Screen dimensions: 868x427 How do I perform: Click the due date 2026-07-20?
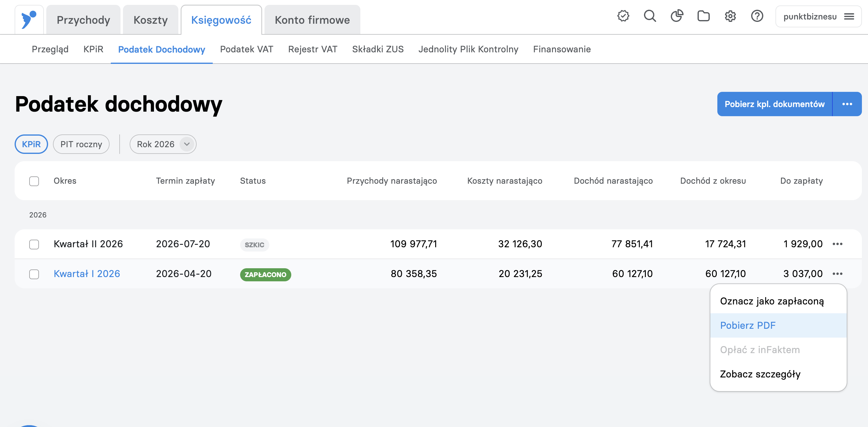coord(183,244)
